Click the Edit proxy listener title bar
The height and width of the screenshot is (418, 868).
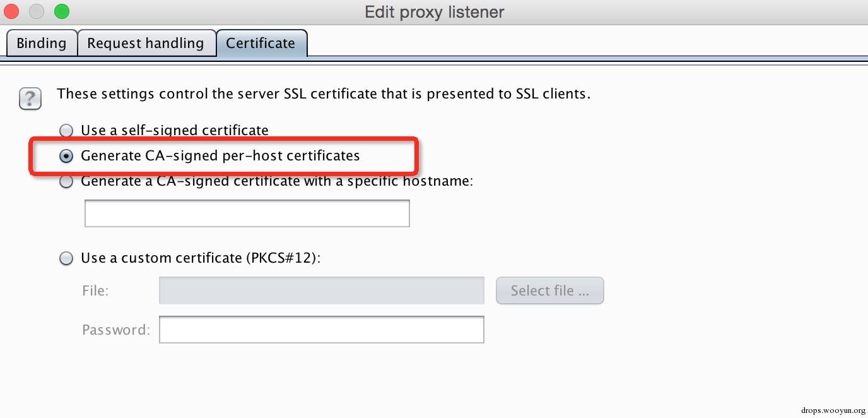coord(434,12)
